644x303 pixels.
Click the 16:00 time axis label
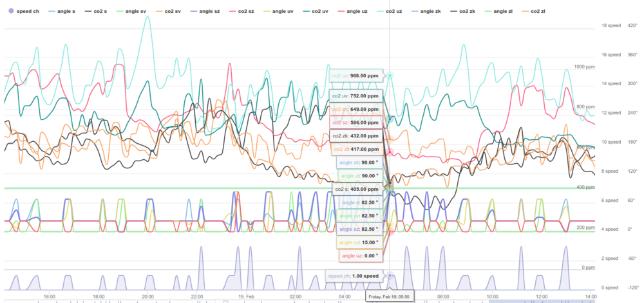point(50,296)
